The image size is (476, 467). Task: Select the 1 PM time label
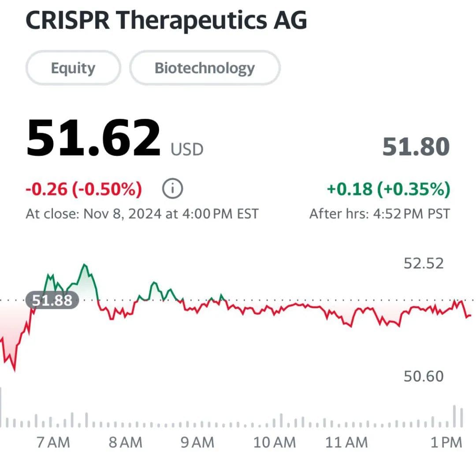point(445,442)
